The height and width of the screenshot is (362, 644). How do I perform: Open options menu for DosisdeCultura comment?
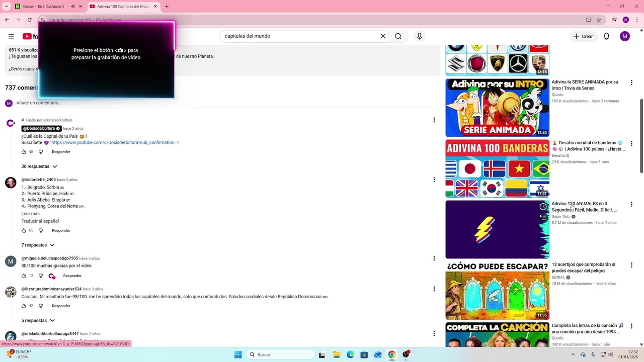point(434,120)
